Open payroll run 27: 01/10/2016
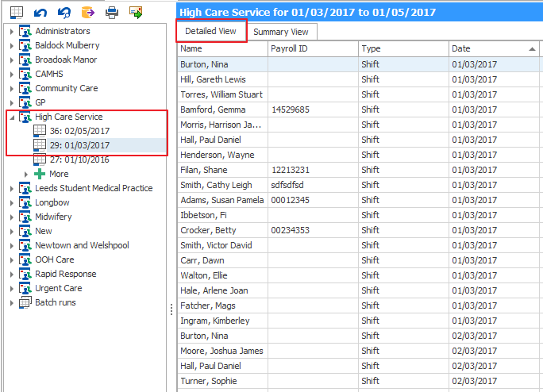This screenshot has width=543, height=392. click(79, 159)
